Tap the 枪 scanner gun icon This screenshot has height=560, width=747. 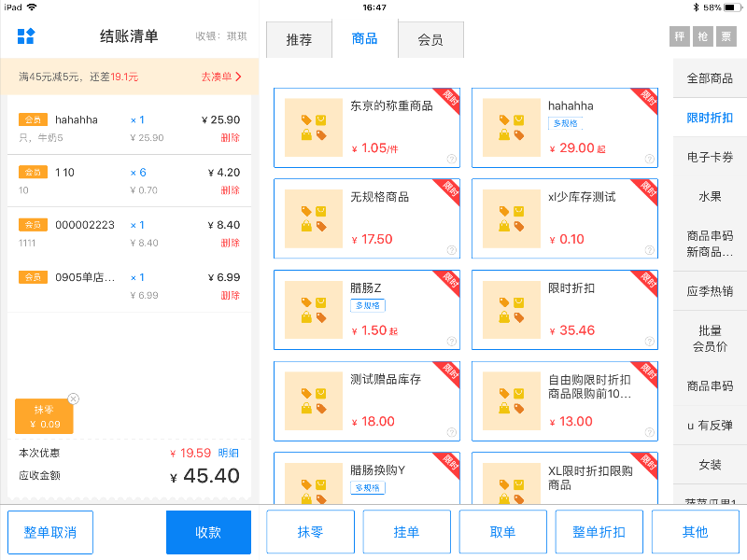tap(703, 36)
